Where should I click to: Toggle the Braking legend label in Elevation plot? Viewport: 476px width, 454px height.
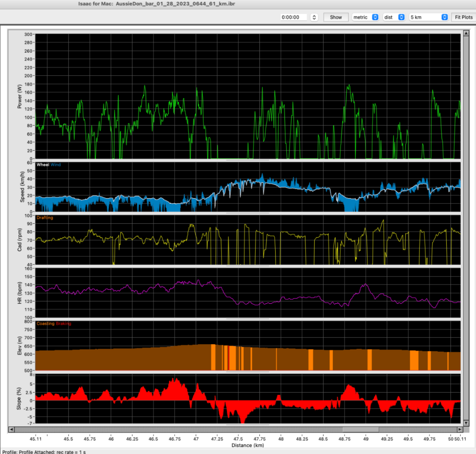click(64, 323)
